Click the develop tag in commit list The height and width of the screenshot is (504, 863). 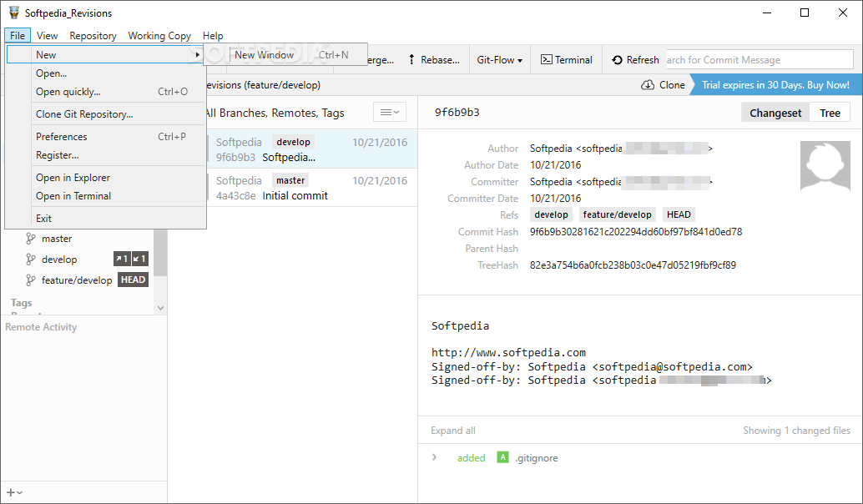[293, 142]
